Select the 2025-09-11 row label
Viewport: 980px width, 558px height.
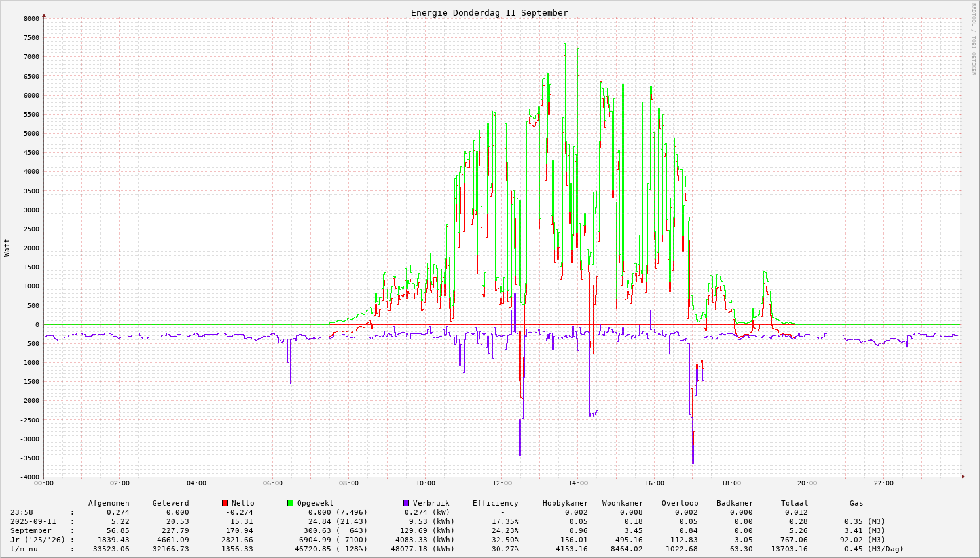pos(33,521)
